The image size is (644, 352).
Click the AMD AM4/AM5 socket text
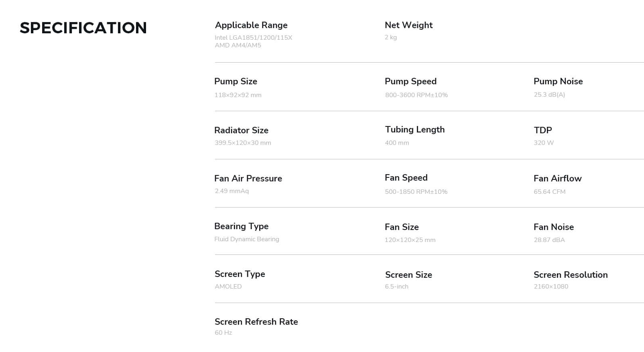[x=238, y=45]
